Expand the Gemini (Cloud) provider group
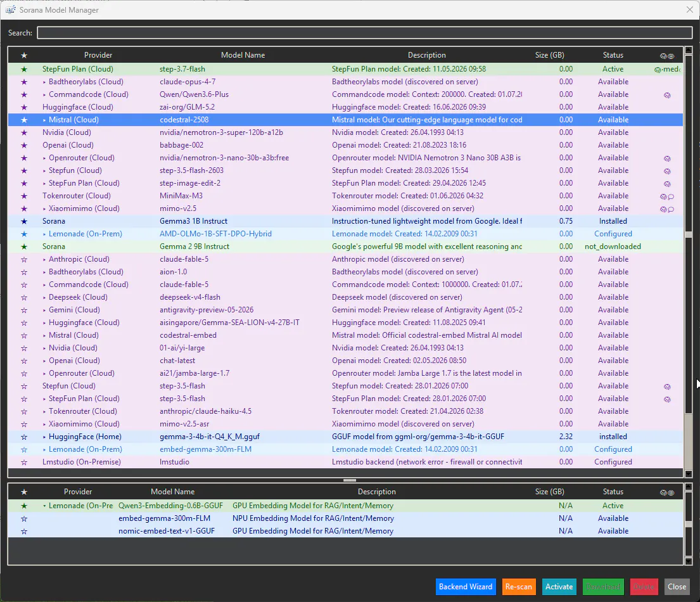The height and width of the screenshot is (602, 700). pyautogui.click(x=44, y=310)
